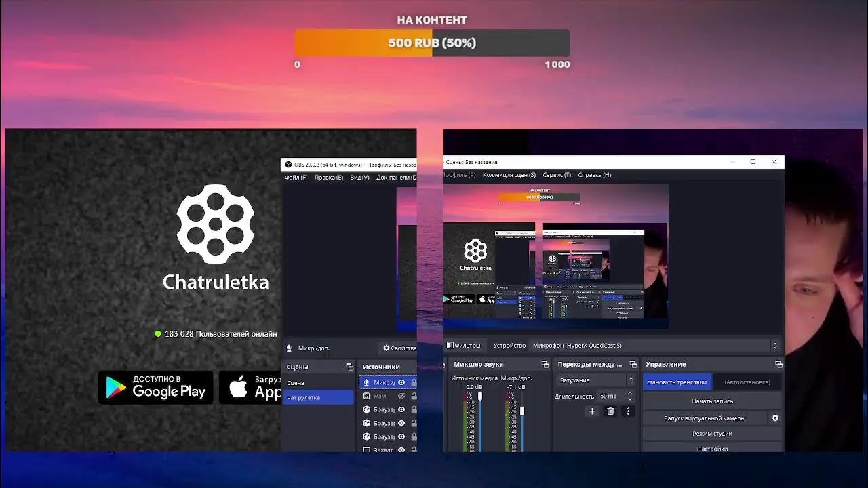
Task: Open the Устройство microphone device dropdown
Action: (655, 346)
